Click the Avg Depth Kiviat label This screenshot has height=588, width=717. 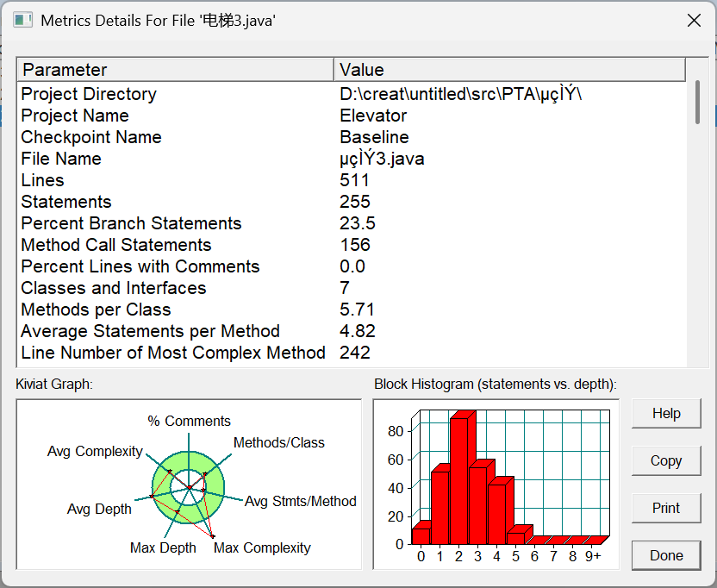pos(99,509)
